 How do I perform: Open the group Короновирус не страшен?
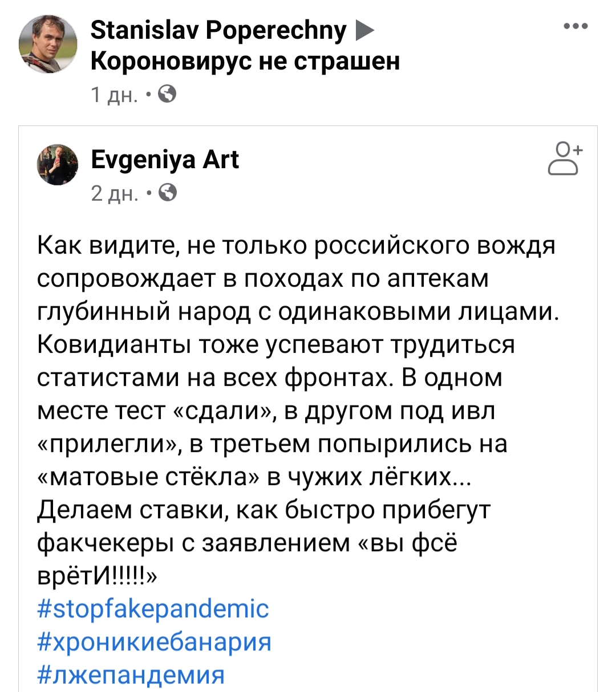click(x=245, y=60)
